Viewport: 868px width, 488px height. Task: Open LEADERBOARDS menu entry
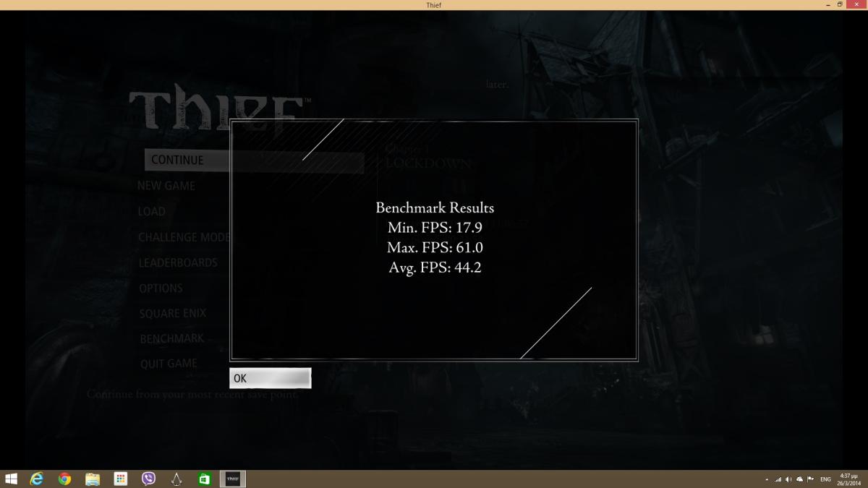coord(178,263)
